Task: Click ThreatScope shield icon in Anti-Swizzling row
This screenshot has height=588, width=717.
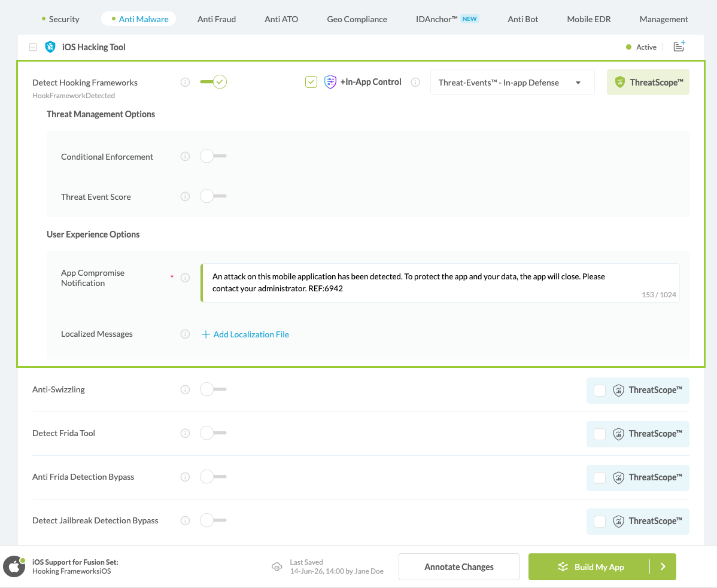Action: tap(618, 390)
